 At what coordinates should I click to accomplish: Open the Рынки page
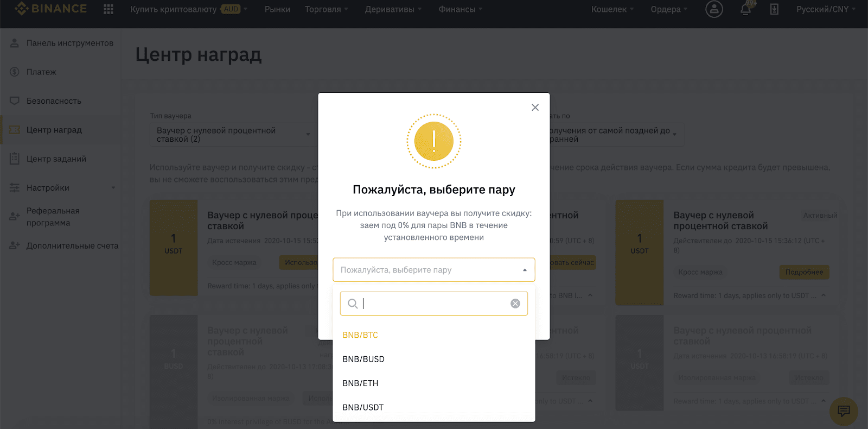(x=277, y=9)
